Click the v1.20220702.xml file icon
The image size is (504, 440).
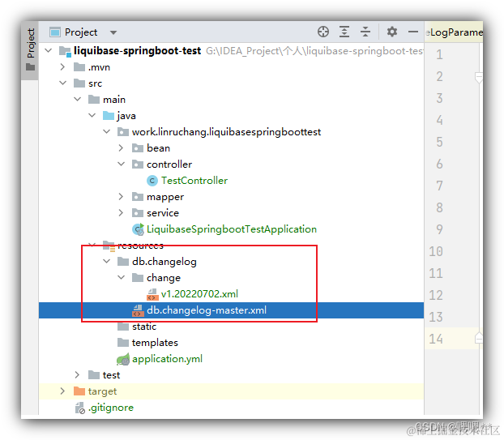(x=152, y=294)
